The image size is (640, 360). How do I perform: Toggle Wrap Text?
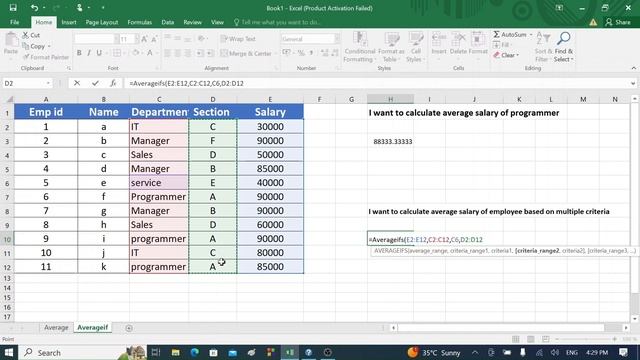pyautogui.click(x=238, y=39)
